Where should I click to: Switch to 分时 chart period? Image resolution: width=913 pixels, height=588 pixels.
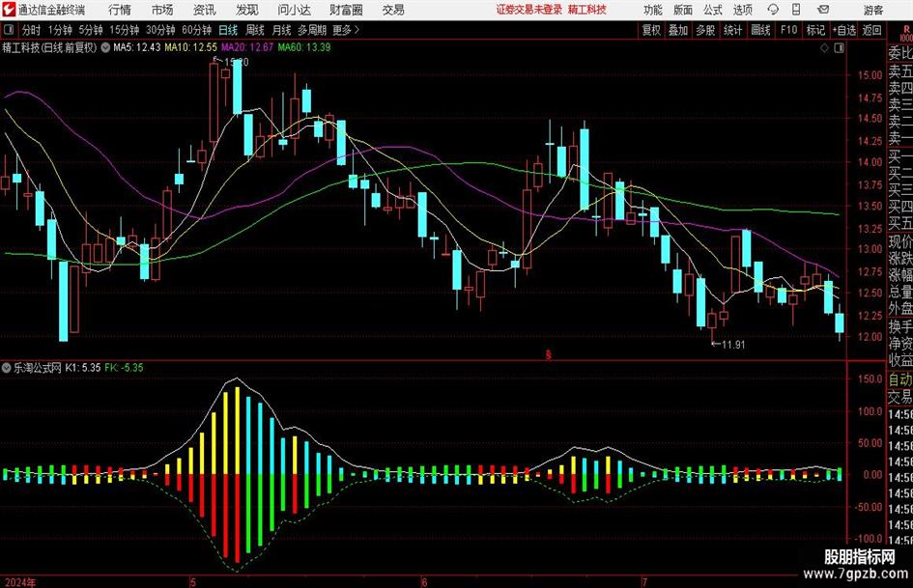(31, 30)
